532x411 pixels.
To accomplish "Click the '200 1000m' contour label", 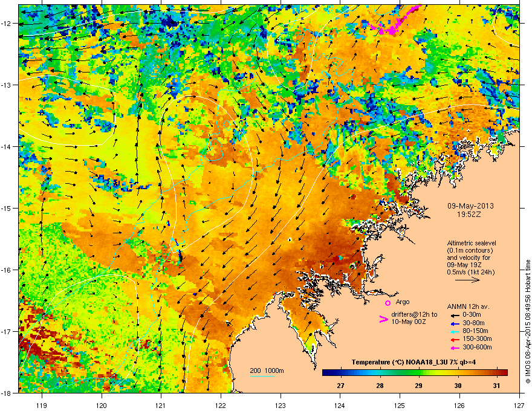I will (267, 371).
